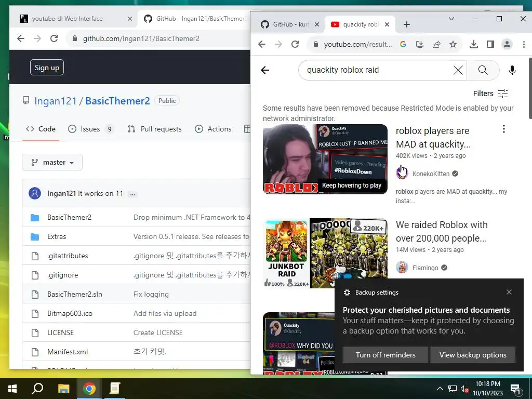This screenshot has width=532, height=399.
Task: Open Chrome downloads
Action: (474, 44)
